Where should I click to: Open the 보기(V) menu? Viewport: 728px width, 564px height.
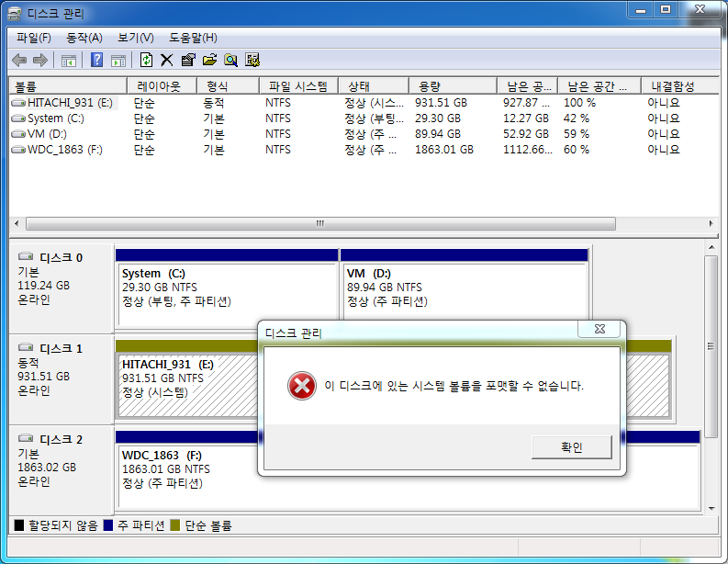pyautogui.click(x=136, y=38)
